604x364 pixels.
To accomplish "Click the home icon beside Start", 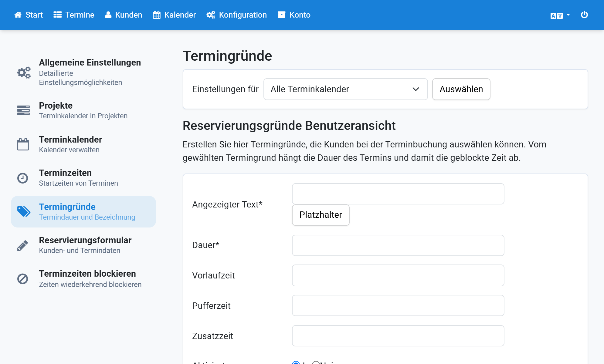I will [18, 15].
